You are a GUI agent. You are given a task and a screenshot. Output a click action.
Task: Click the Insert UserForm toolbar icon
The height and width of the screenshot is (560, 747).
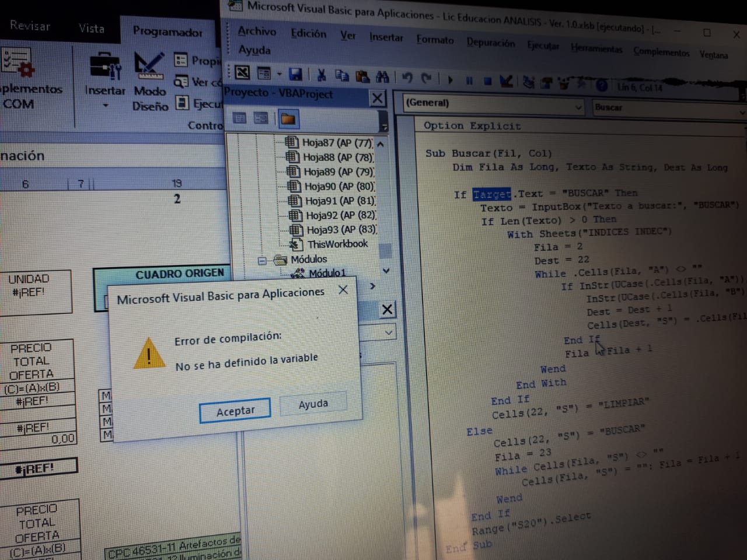(264, 73)
